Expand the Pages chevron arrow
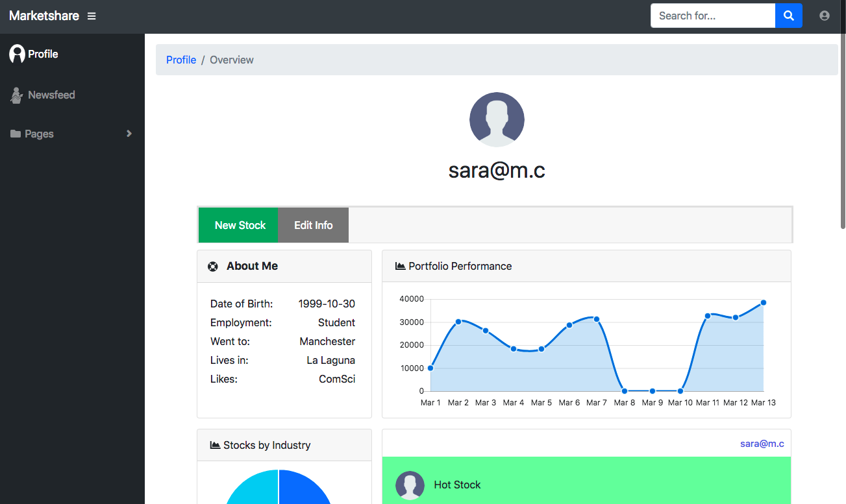The height and width of the screenshot is (504, 846). point(129,134)
